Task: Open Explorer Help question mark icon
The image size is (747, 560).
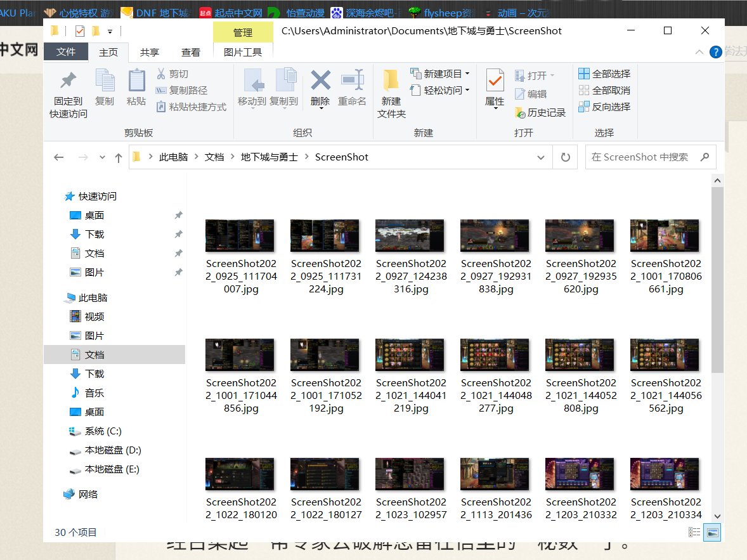Action: click(715, 52)
